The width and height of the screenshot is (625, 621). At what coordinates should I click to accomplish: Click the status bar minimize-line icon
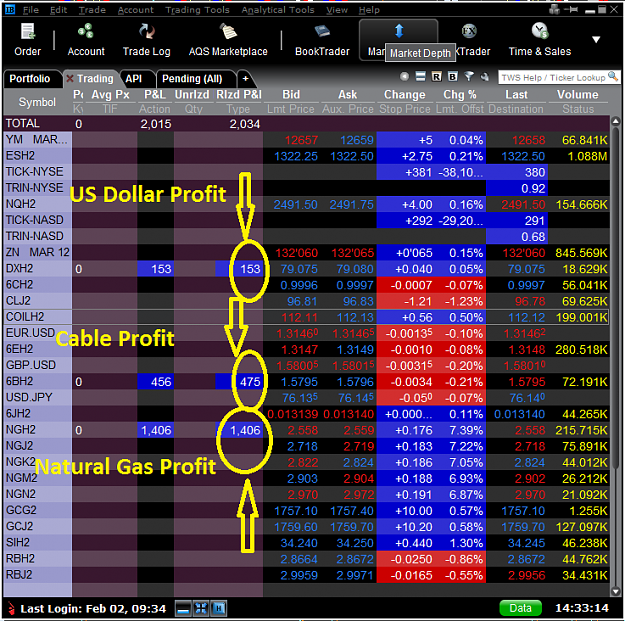click(x=183, y=609)
